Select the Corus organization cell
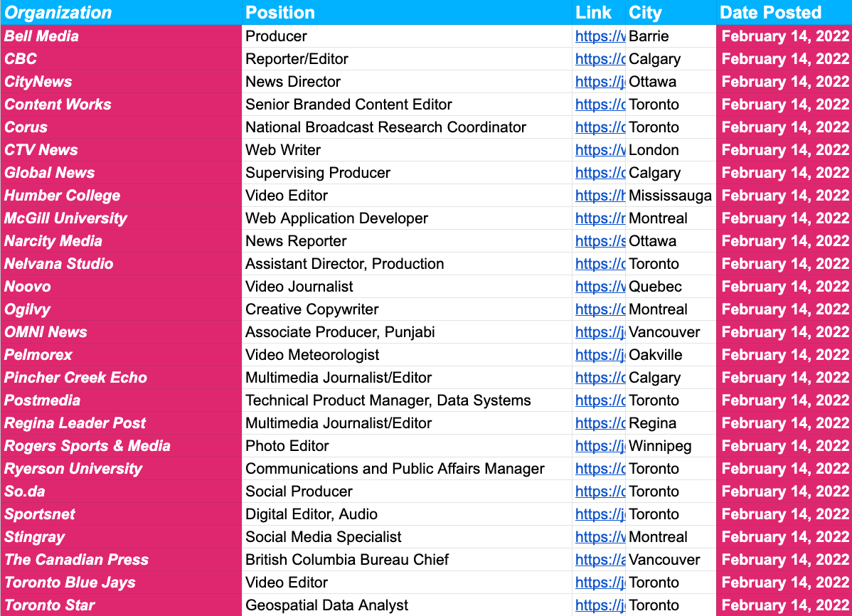This screenshot has height=616, width=852. pyautogui.click(x=121, y=127)
